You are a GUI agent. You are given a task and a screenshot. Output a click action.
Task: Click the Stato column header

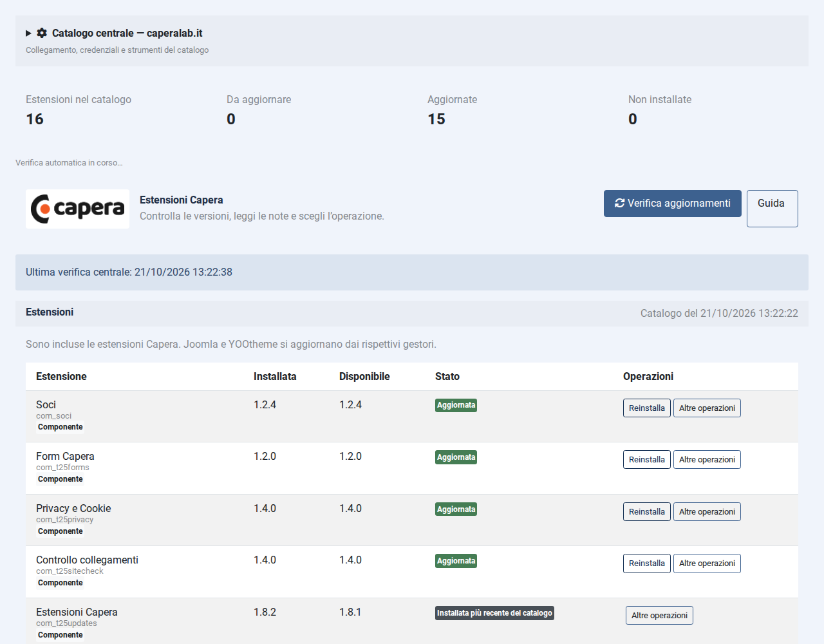(447, 377)
